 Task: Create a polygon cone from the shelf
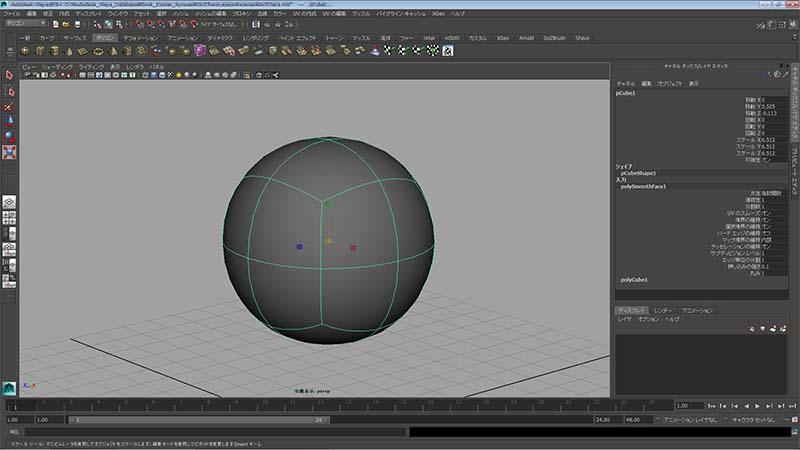click(x=69, y=51)
